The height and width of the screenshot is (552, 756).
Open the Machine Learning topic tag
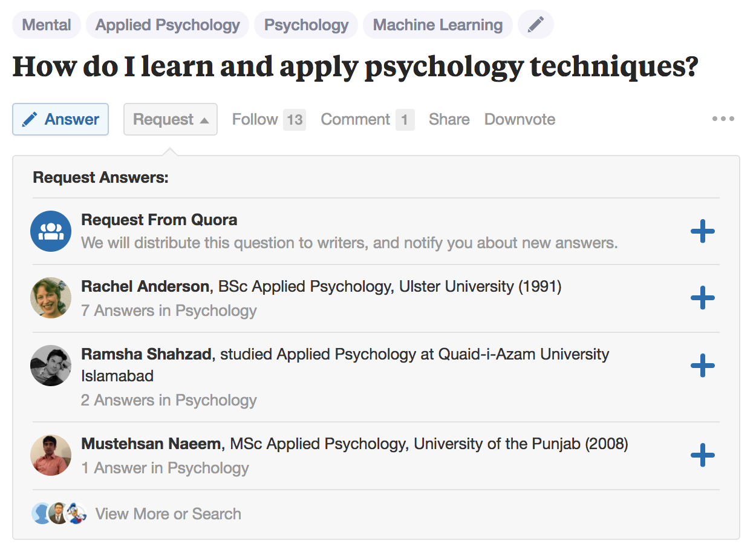point(437,25)
